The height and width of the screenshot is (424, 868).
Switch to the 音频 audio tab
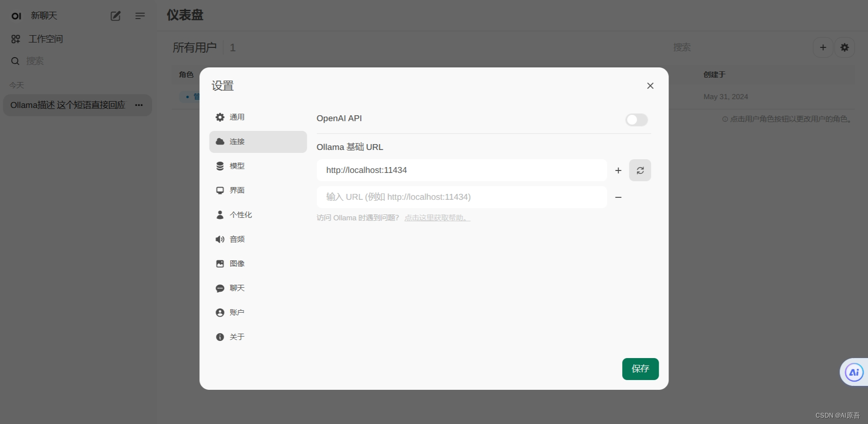pyautogui.click(x=258, y=239)
